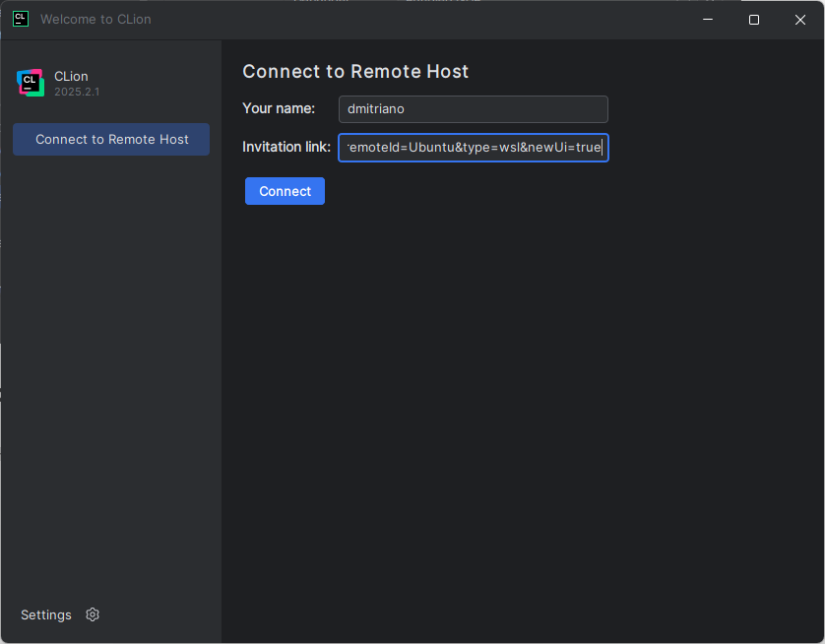
Task: Select Connect to Remote Host in sidebar
Action: (x=111, y=140)
